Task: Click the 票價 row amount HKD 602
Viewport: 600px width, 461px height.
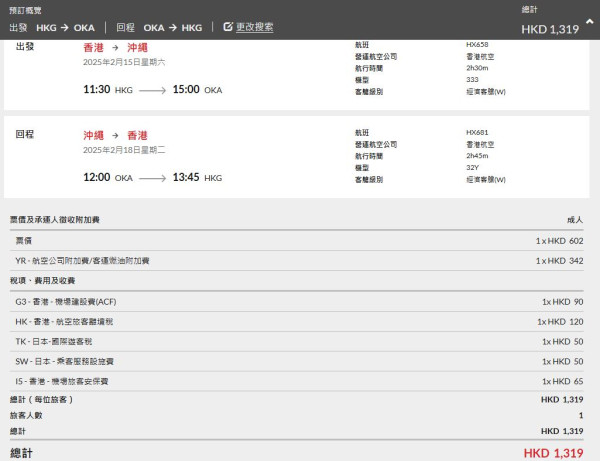Action: pos(559,241)
